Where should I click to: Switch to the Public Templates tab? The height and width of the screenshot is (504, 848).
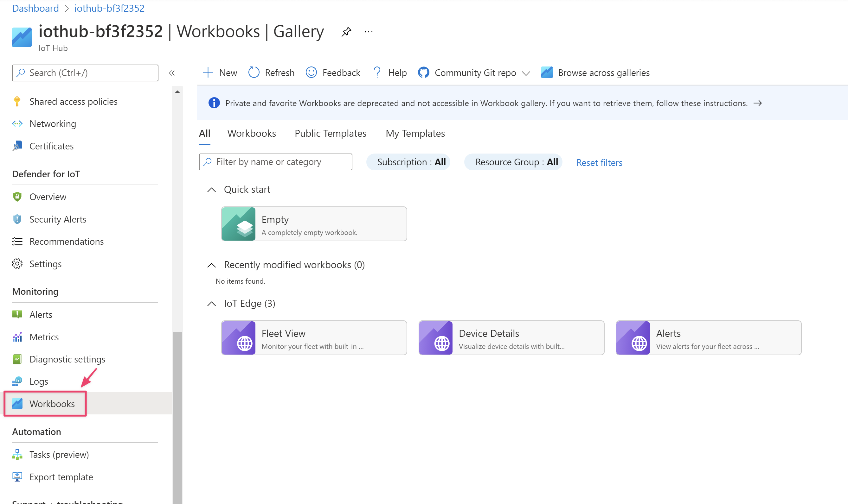pos(330,133)
